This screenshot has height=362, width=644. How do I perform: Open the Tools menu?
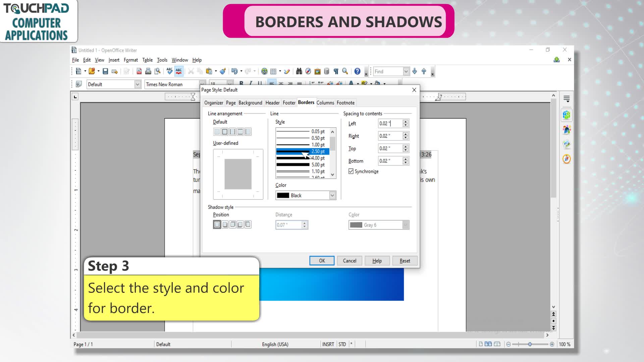(x=162, y=60)
